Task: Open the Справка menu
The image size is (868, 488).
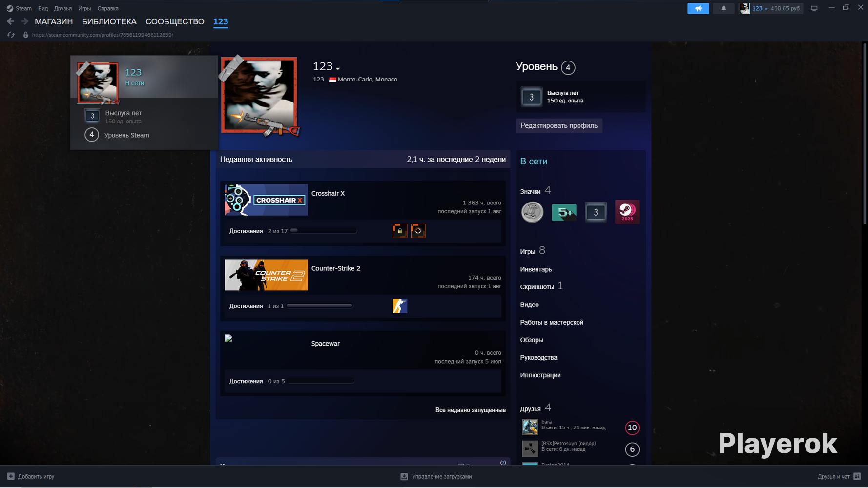Action: (x=108, y=8)
